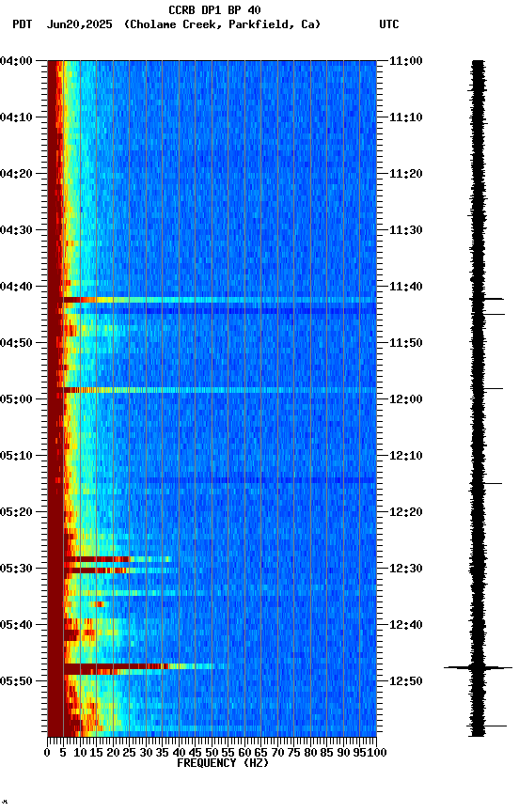Viewport: 519px width, 812px height.
Task: Click the "80" frequency axis label
Action: click(310, 753)
